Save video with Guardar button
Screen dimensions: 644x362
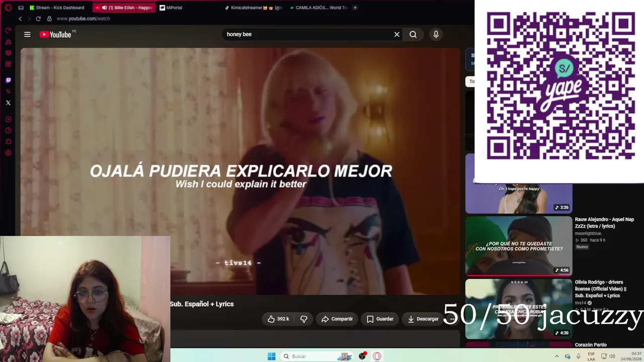coord(380,319)
